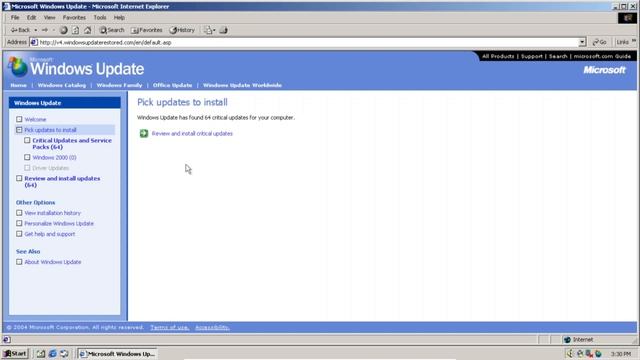The width and height of the screenshot is (640, 360).
Task: Open Critical Updates and Service Packs (64)
Action: [72, 144]
